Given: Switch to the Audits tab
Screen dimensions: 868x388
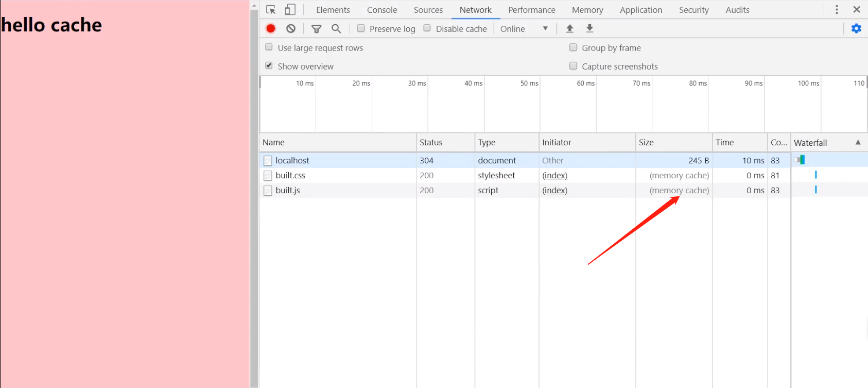Looking at the screenshot, I should tap(737, 10).
